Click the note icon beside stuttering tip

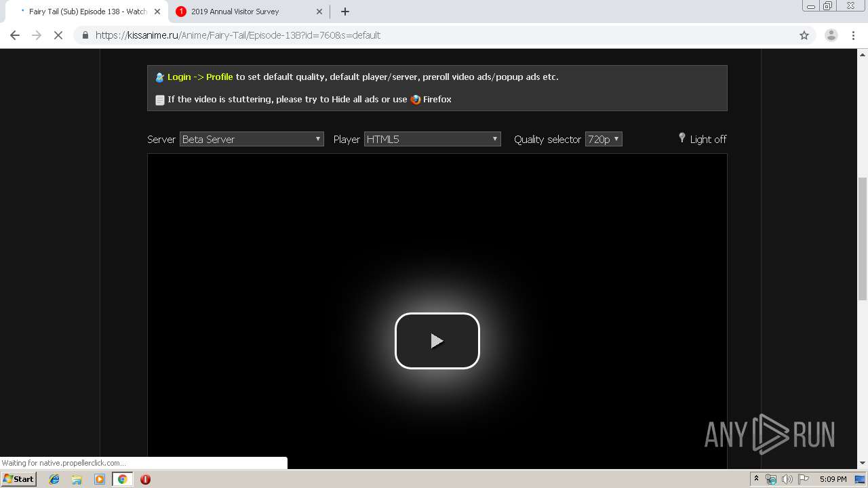(x=160, y=100)
